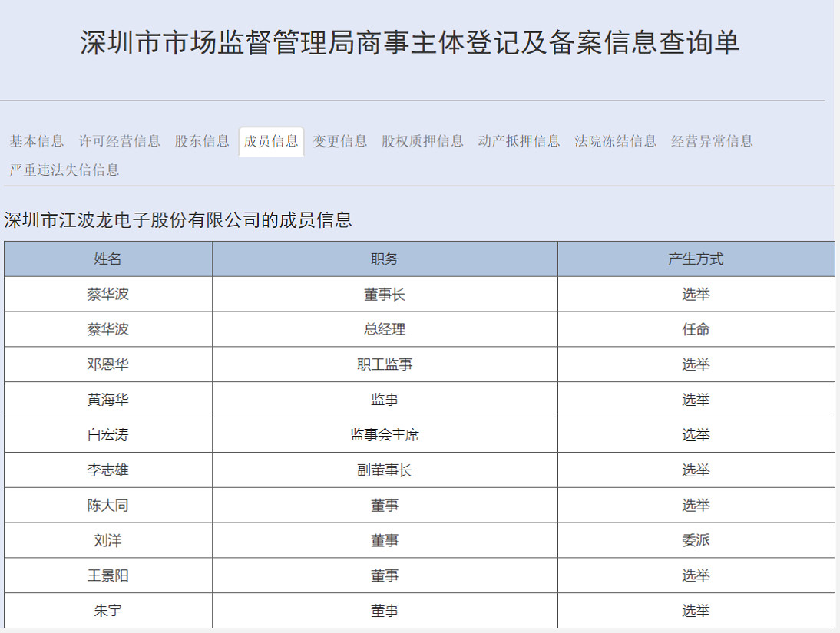Click the 委派 cell for 刘洋

(x=696, y=540)
